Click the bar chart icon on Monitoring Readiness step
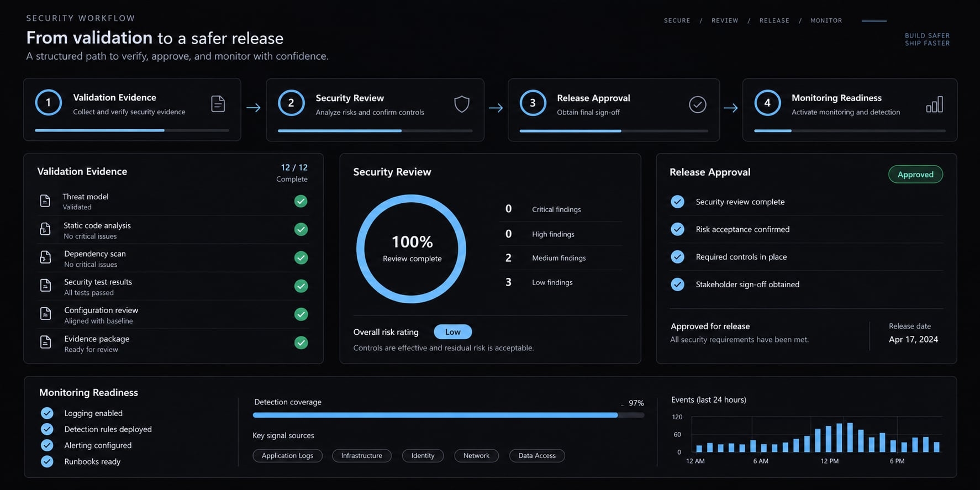The image size is (980, 490). (x=935, y=104)
